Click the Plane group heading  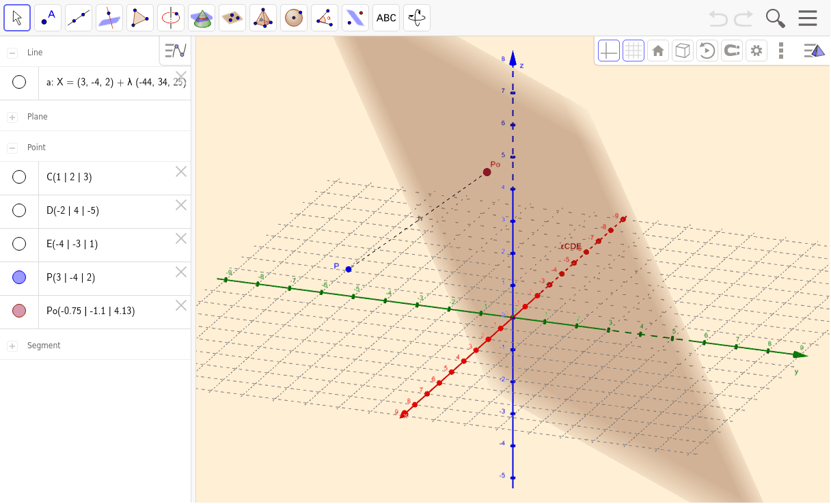coord(38,117)
